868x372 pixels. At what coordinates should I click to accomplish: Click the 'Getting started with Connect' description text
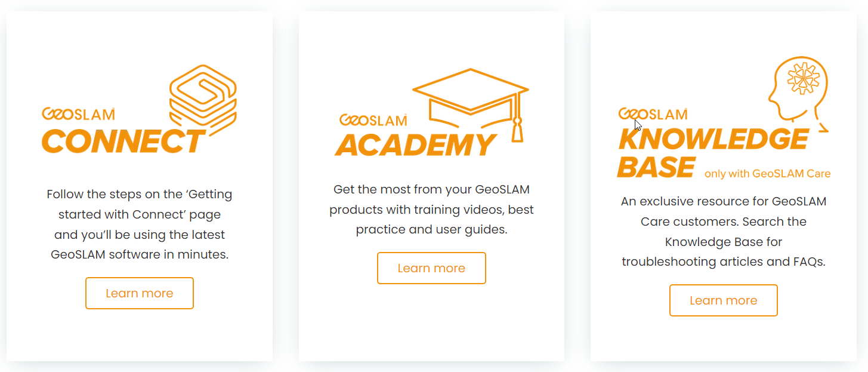tap(140, 225)
